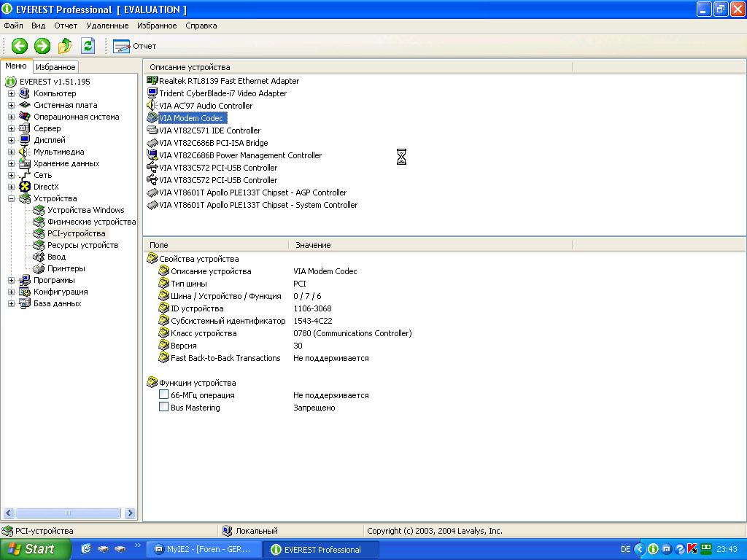Expand the Программы node
Viewport: 747px width, 560px height.
pos(11,280)
